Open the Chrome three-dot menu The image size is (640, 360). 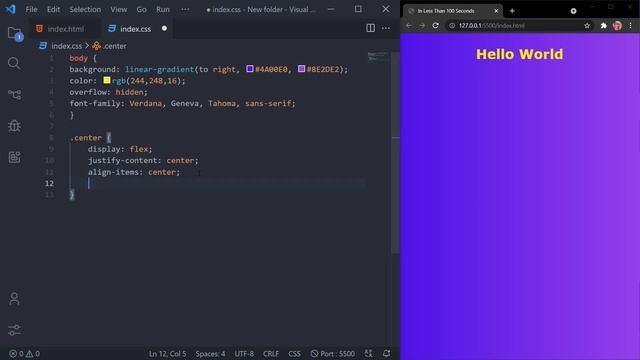631,25
